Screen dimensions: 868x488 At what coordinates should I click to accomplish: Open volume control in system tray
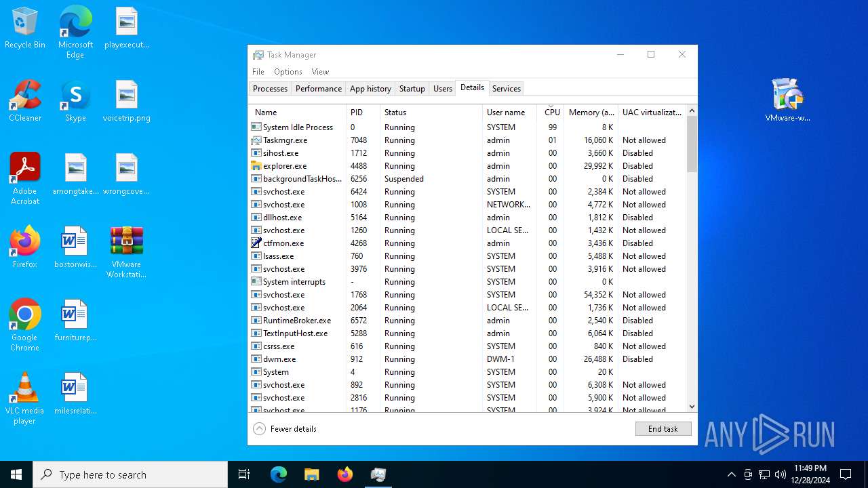coord(781,474)
